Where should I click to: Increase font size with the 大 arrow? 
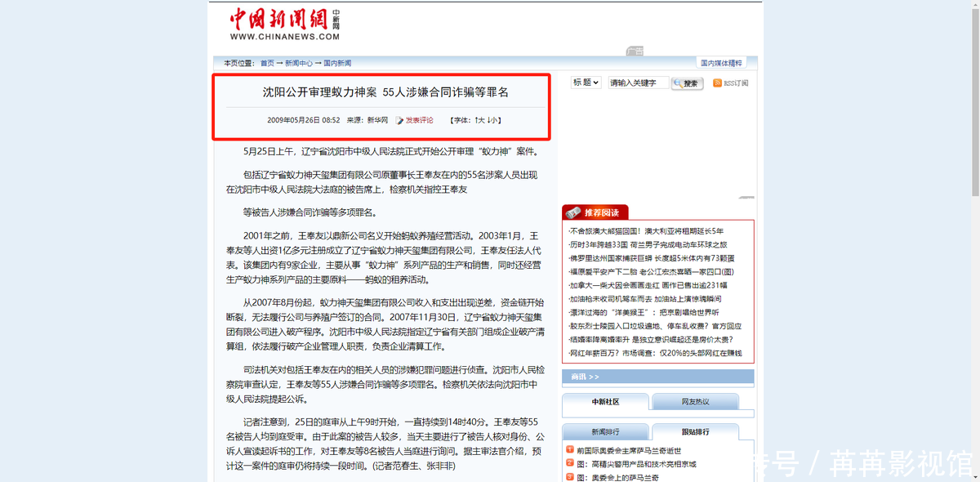coord(479,120)
